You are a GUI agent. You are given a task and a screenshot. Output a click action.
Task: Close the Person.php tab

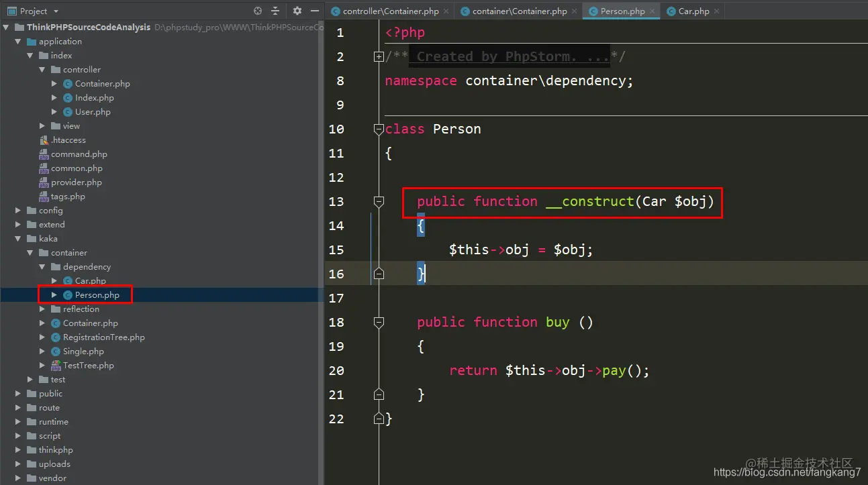[652, 11]
